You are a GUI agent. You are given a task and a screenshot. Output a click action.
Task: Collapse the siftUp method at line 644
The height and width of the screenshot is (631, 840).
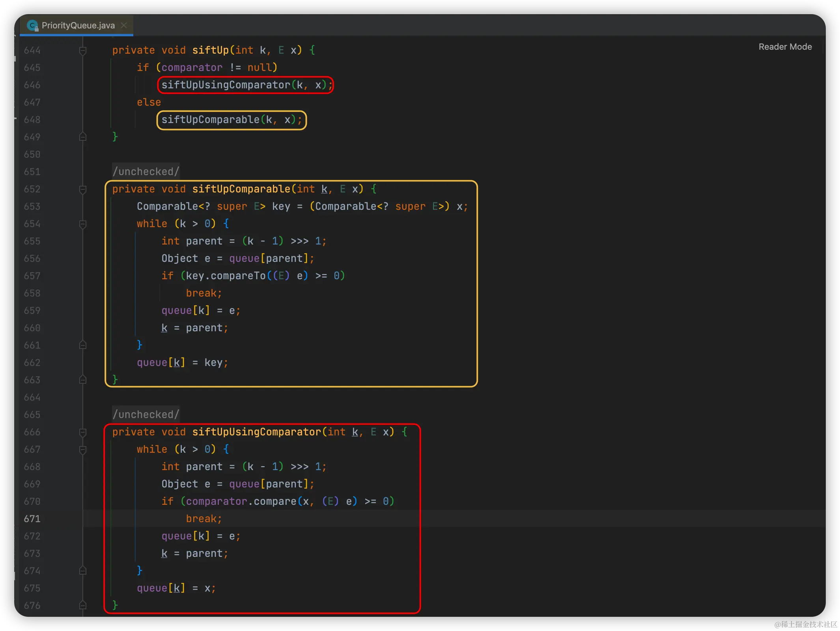83,50
